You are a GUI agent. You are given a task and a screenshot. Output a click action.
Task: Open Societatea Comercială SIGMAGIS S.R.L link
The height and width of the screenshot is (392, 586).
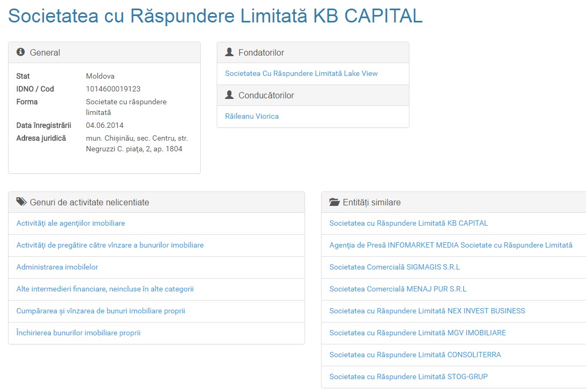click(394, 267)
